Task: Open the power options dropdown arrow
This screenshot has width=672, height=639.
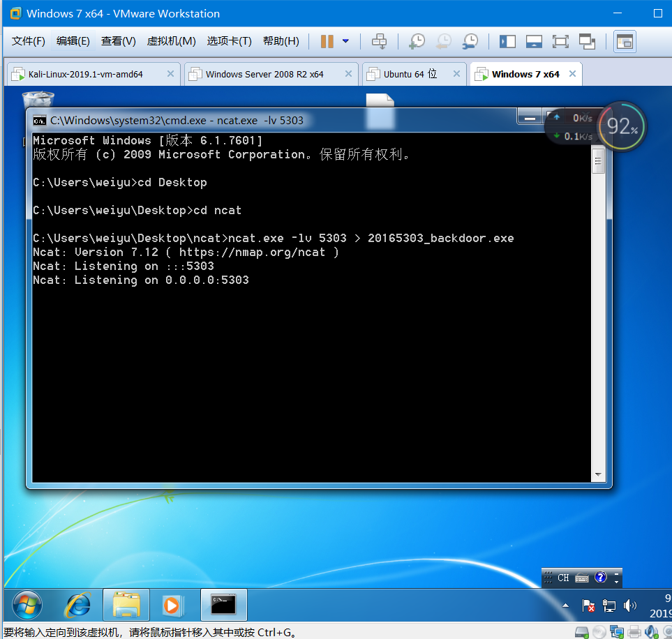Action: (x=345, y=42)
